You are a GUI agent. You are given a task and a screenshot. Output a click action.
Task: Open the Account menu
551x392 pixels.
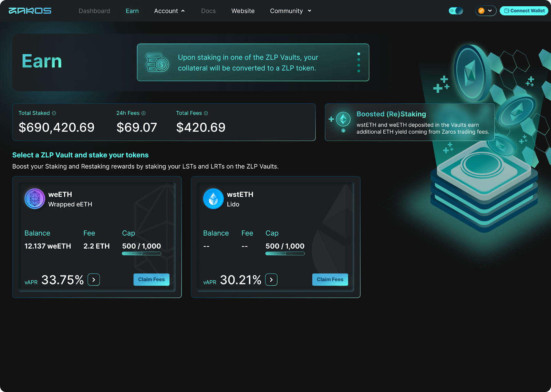coord(169,11)
